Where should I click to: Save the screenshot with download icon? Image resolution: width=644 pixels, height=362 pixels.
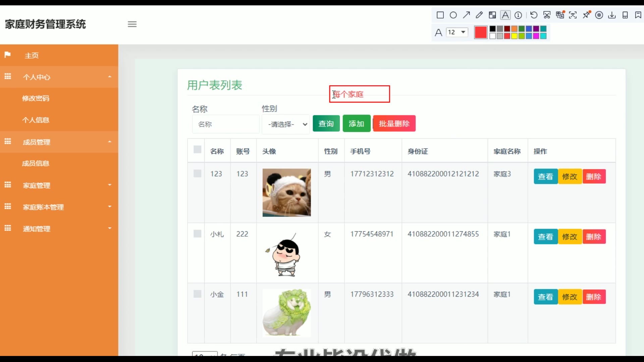(612, 15)
